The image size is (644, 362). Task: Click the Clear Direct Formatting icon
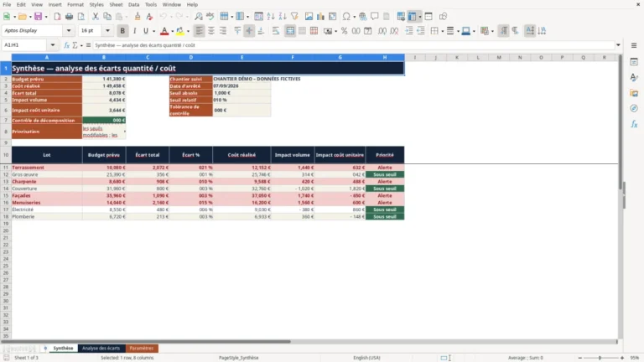tap(149, 17)
